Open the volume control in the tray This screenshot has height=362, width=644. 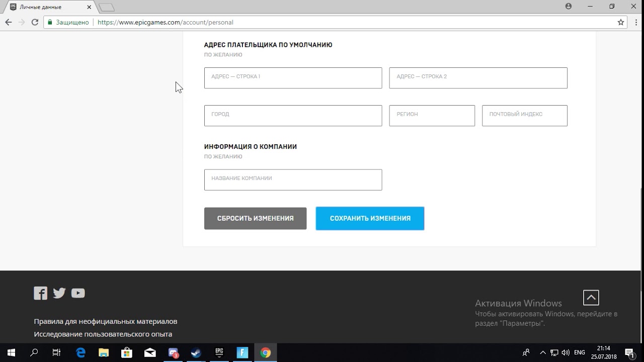565,352
